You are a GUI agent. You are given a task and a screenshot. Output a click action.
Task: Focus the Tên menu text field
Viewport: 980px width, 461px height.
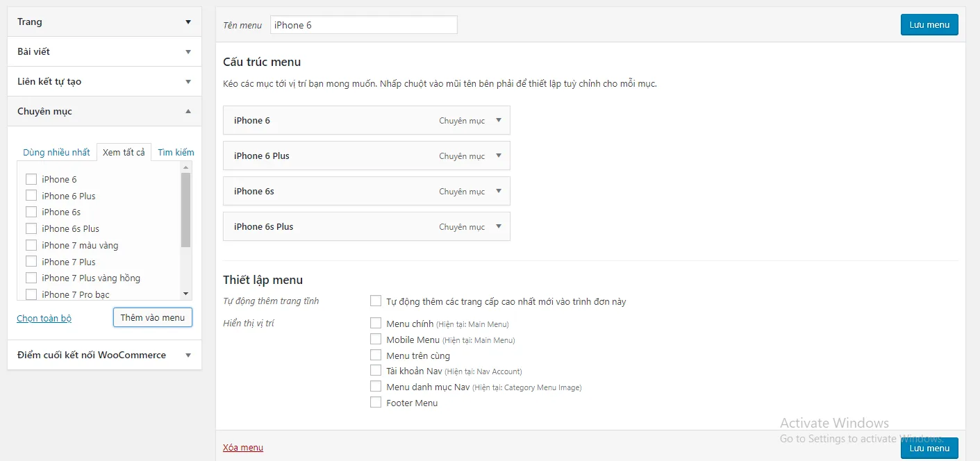[x=363, y=25]
